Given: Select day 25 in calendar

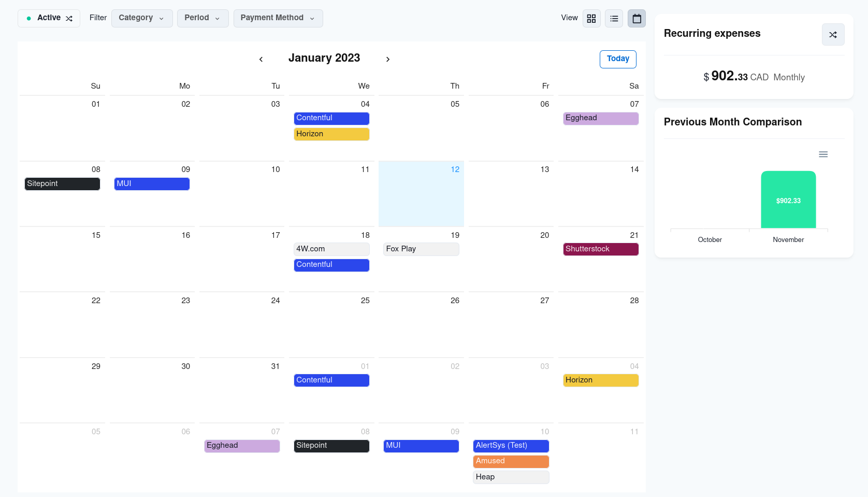Looking at the screenshot, I should point(331,324).
